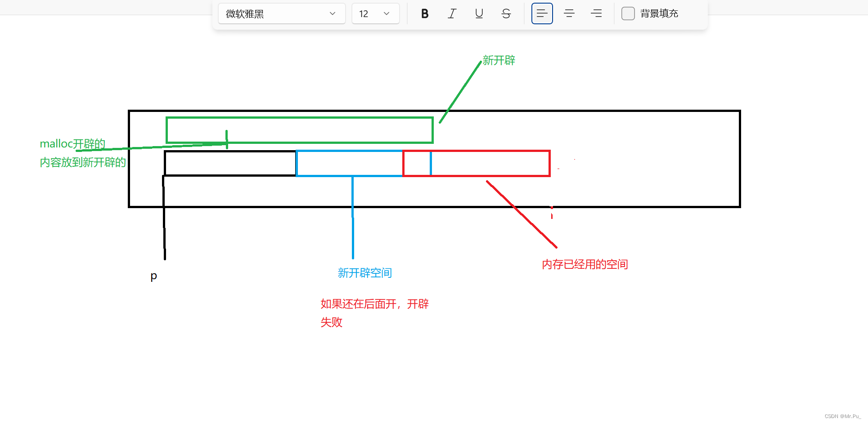Select the center text alignment

pyautogui.click(x=569, y=13)
